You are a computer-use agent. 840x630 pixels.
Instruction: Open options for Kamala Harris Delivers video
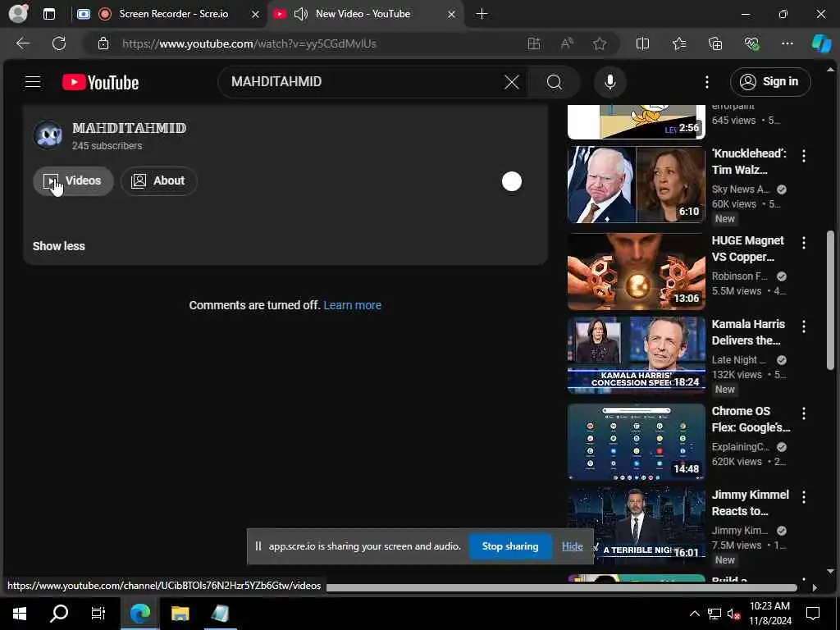click(804, 326)
